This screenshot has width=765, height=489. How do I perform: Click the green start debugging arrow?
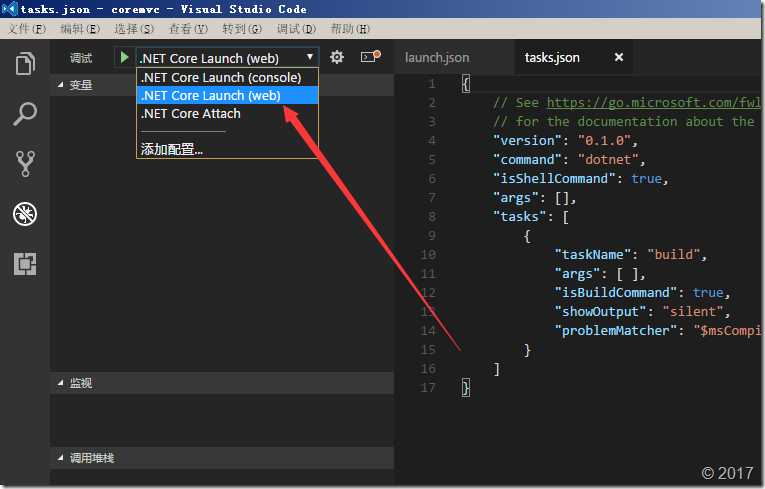[124, 58]
